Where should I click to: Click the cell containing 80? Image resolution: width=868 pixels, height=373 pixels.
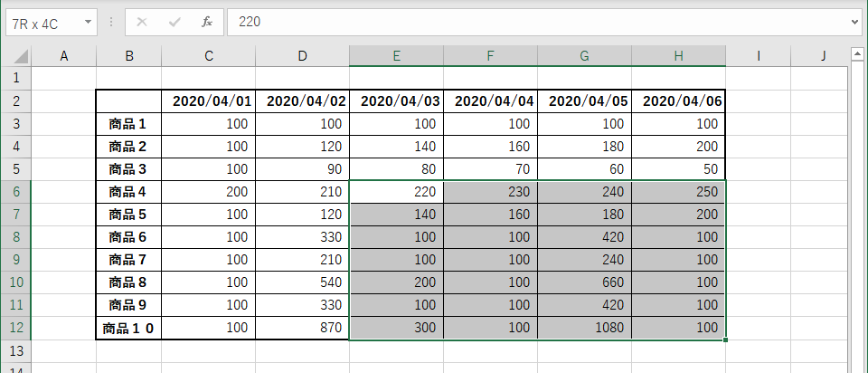[x=396, y=169]
